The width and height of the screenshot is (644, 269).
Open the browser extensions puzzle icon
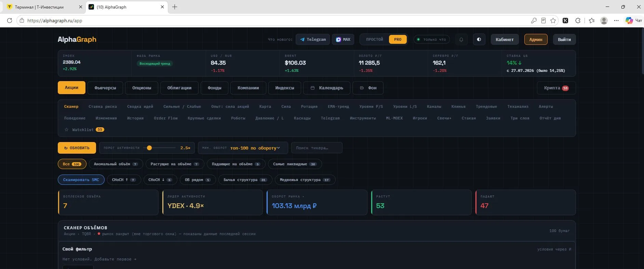coord(578,21)
